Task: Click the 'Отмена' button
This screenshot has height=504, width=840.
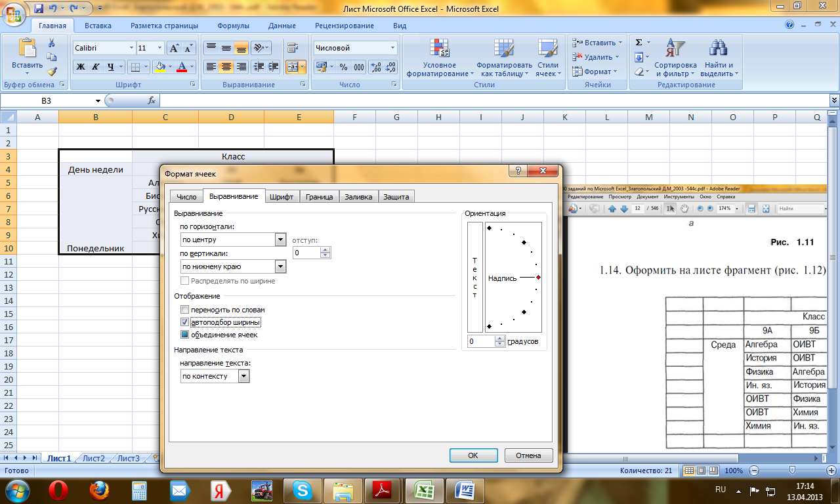Action: (528, 455)
